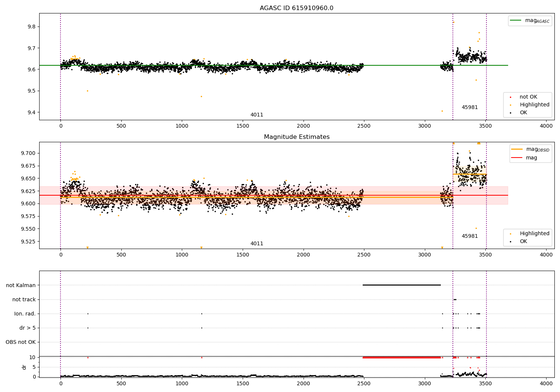Click the orange mag OBSID line for 45981
The height and width of the screenshot is (392, 560).
tap(470, 174)
